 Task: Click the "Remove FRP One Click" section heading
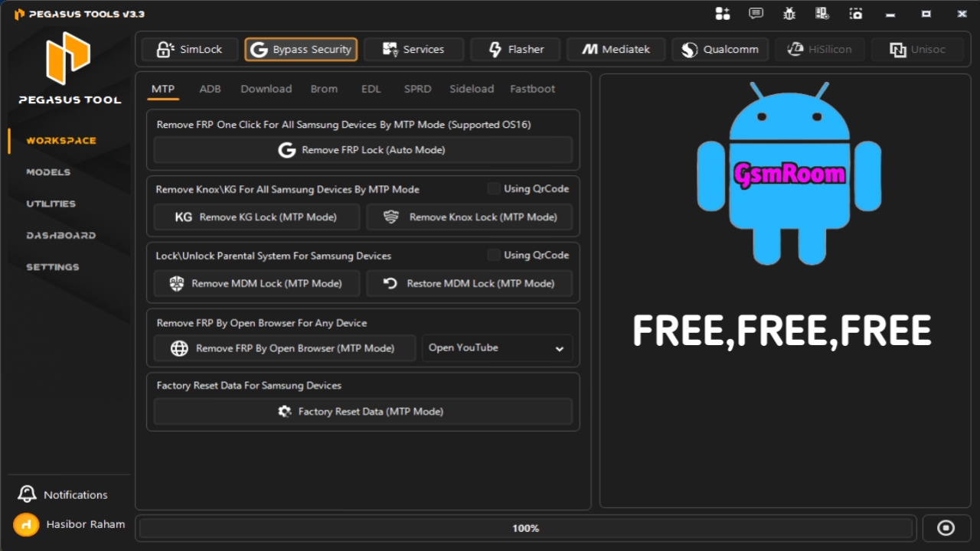(x=344, y=125)
